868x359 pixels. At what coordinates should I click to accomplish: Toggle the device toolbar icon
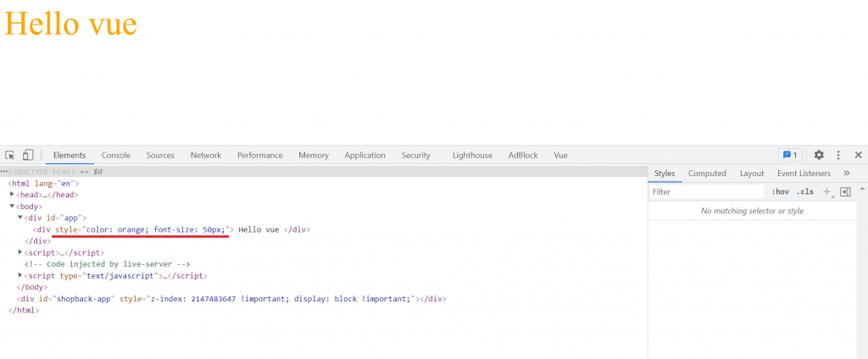pos(28,155)
